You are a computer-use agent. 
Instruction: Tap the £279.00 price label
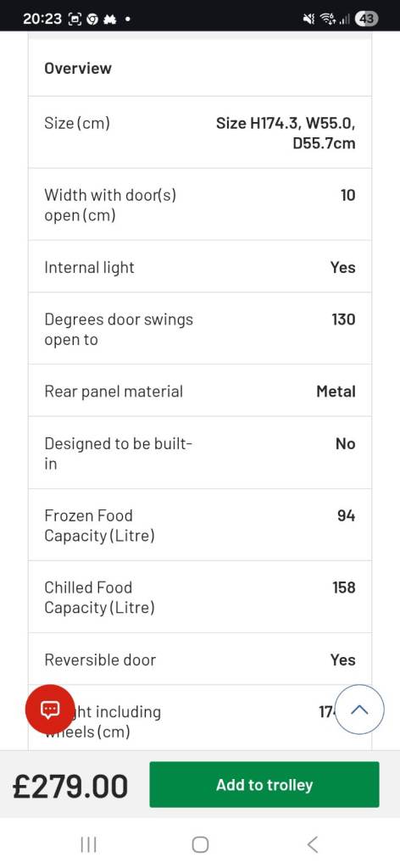tap(70, 786)
